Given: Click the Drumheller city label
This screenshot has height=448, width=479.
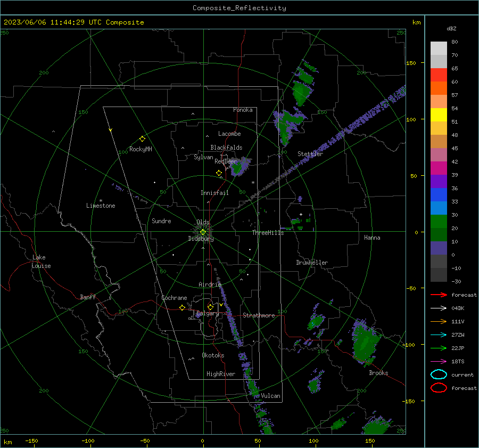Looking at the screenshot, I should (312, 263).
